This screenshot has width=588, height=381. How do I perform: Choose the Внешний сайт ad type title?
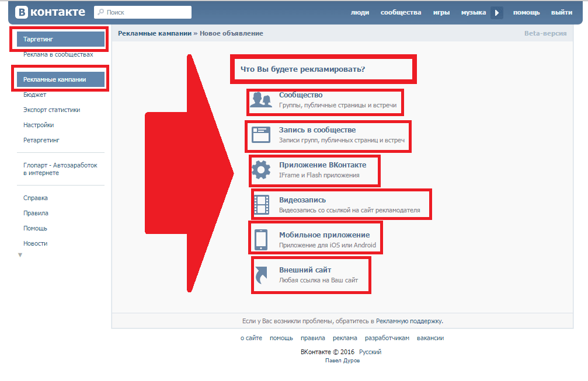click(x=305, y=270)
